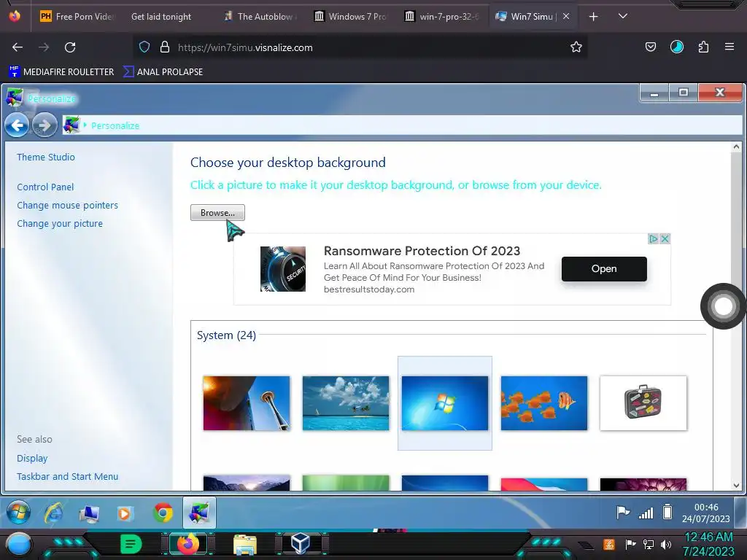Click host clock showing 12:46 AM
This screenshot has width=747, height=560.
[x=708, y=544]
